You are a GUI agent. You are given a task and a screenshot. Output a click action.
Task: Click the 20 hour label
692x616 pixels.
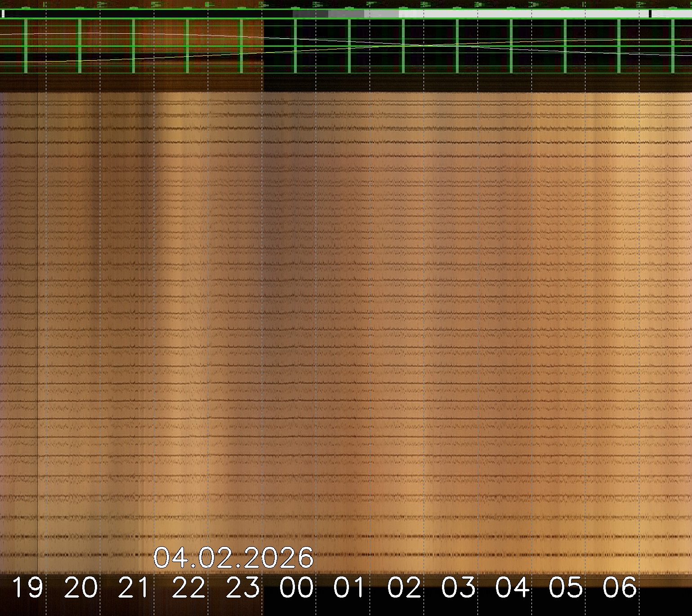click(81, 588)
